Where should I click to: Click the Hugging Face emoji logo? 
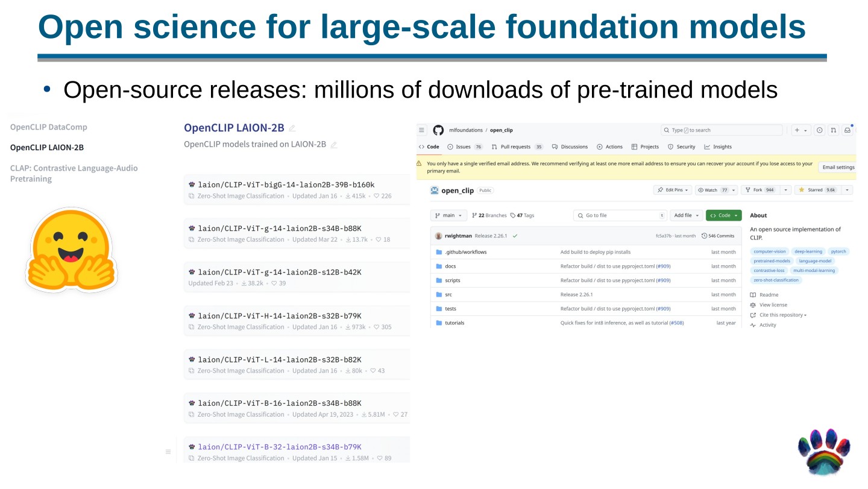pos(71,250)
